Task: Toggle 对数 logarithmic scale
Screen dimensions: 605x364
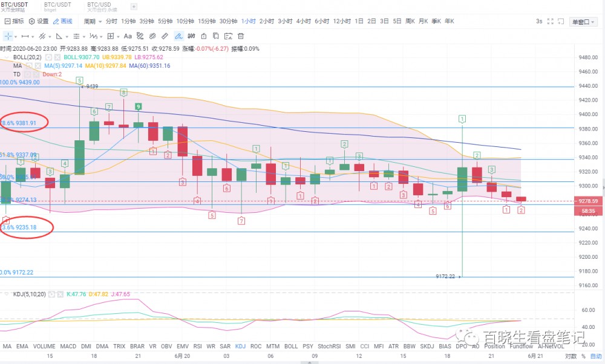Action: coord(571,356)
